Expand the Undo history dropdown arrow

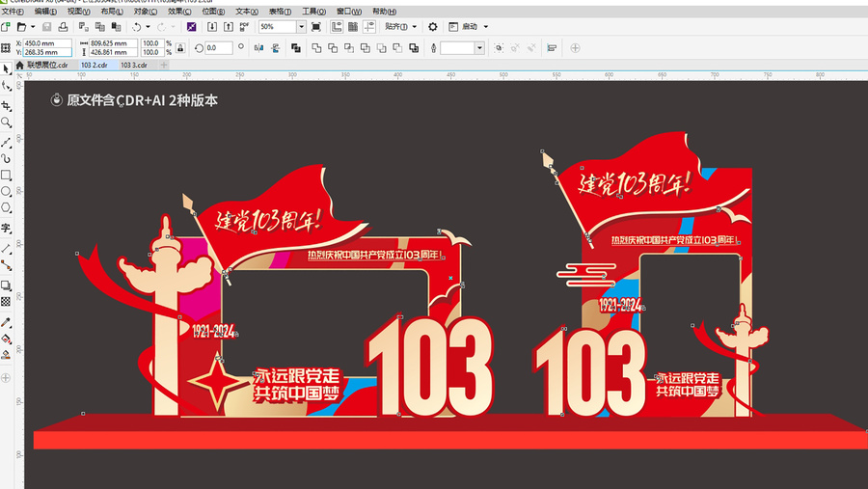tap(148, 27)
